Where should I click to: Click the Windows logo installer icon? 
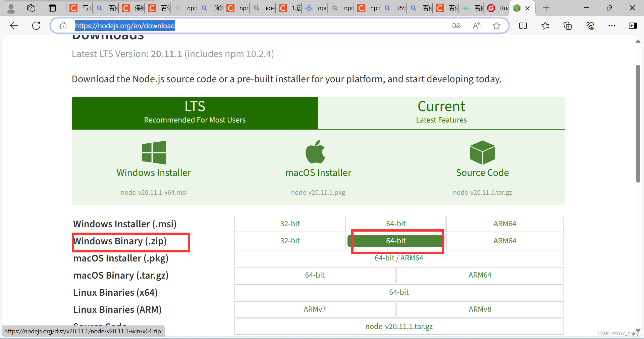[154, 152]
